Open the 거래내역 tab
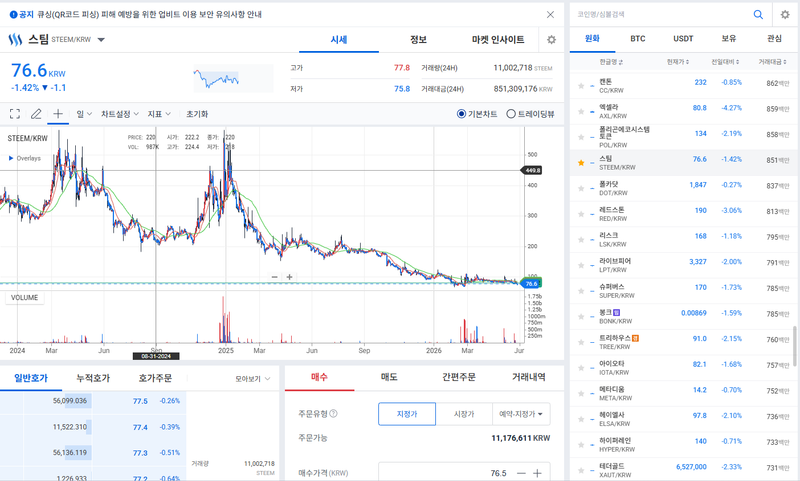Viewport: 800px width, 481px height. click(x=529, y=377)
